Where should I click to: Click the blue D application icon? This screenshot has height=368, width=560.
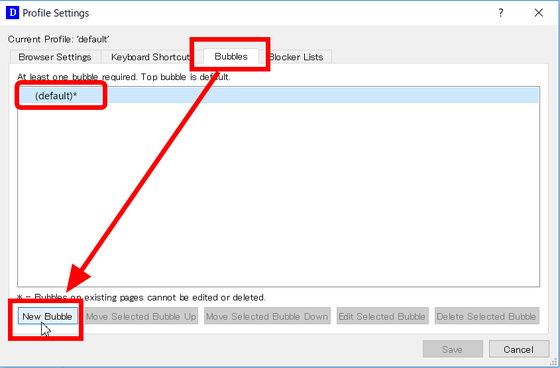click(12, 13)
